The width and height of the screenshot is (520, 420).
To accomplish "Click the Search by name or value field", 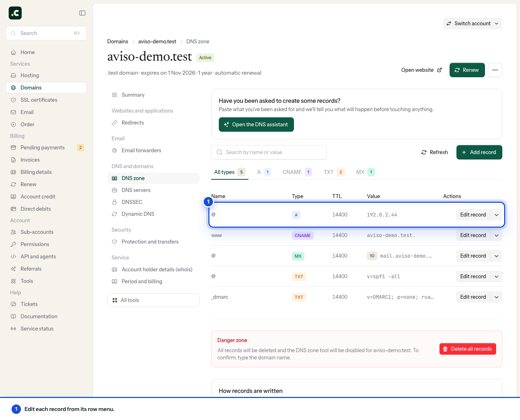I will click(269, 152).
